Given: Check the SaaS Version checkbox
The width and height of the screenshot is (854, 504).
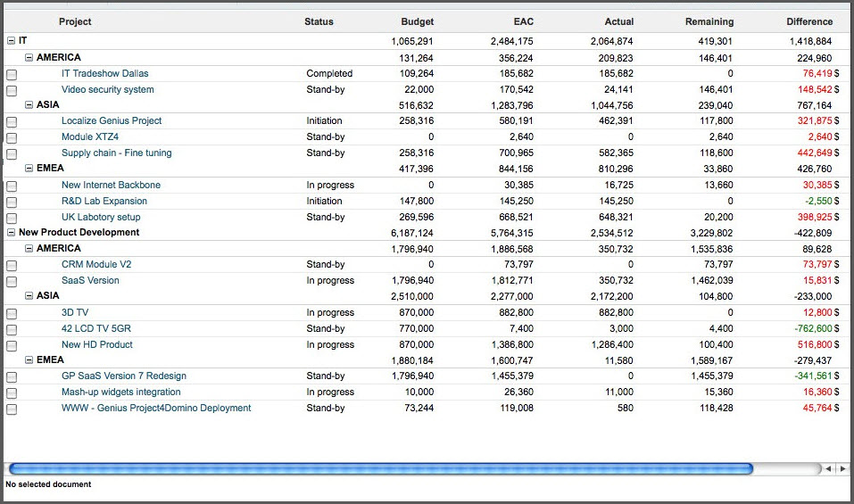Looking at the screenshot, I should (x=12, y=281).
